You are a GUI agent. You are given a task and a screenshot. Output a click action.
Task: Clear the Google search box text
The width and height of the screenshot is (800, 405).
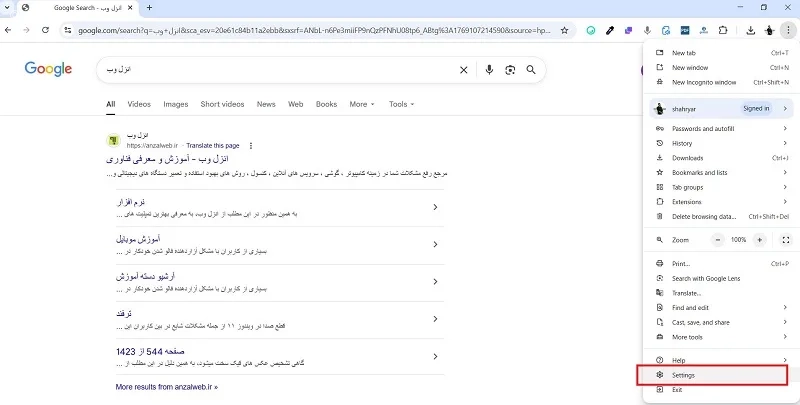pos(464,70)
